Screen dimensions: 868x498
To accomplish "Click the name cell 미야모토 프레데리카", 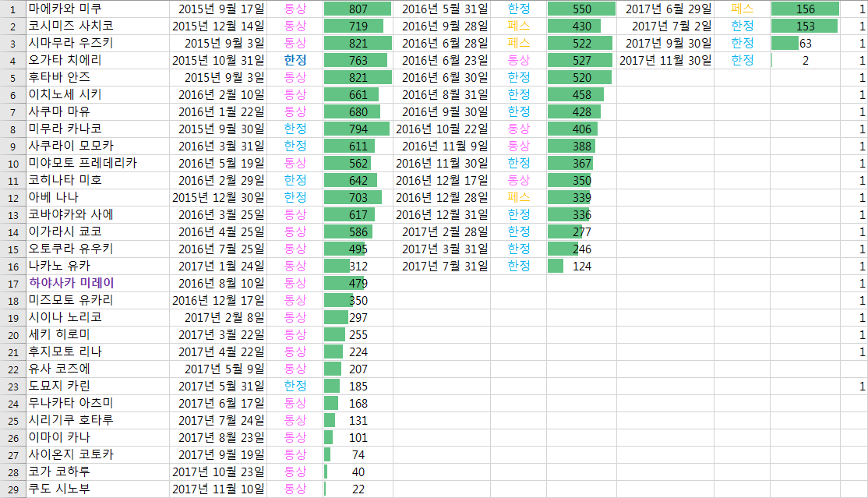I will [97, 164].
